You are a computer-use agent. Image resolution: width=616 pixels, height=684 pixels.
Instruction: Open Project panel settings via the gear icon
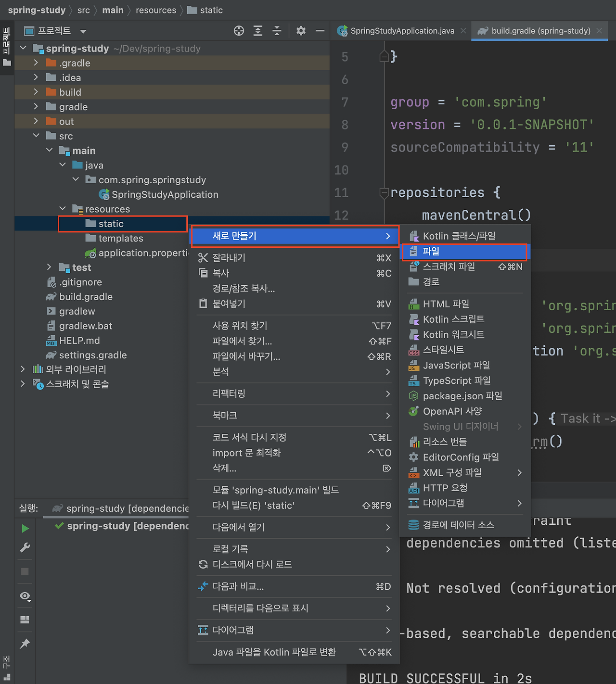click(x=301, y=30)
